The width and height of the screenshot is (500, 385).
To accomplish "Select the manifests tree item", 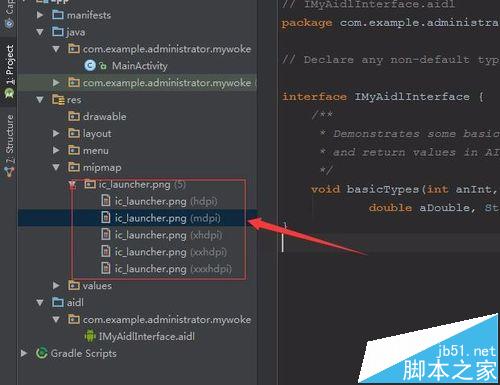I will 89,15.
